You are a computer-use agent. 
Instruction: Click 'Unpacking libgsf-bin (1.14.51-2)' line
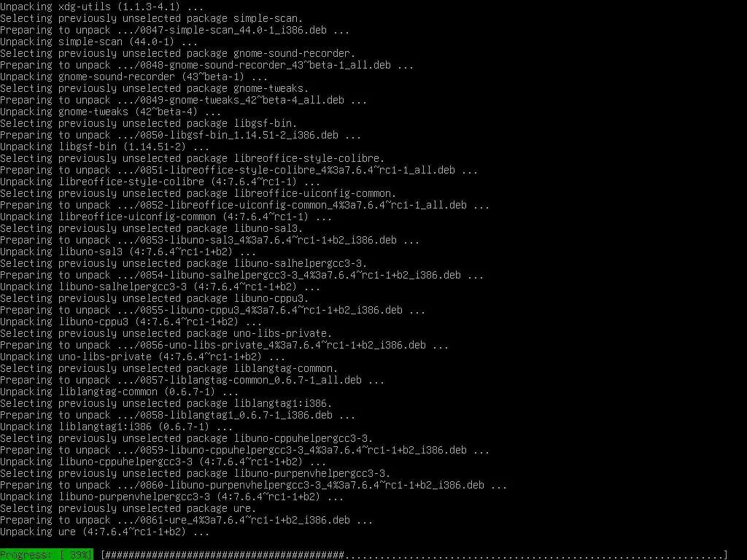pyautogui.click(x=104, y=147)
